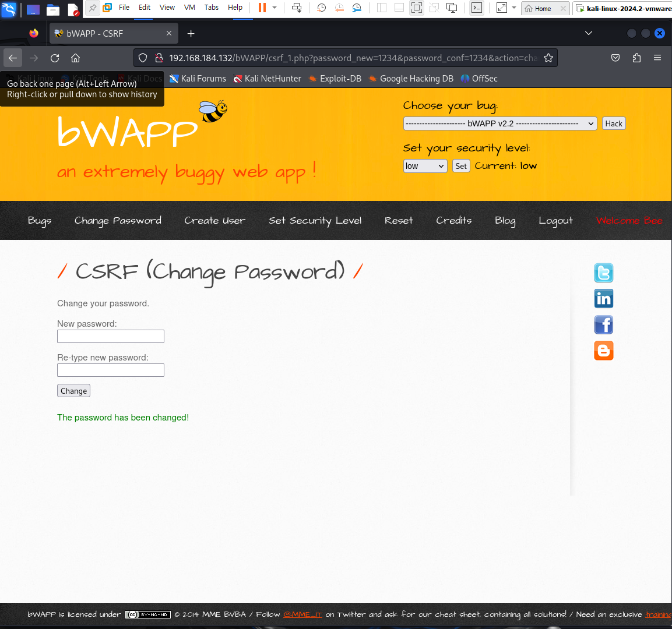Open the Choose your bug dropdown
672x629 pixels.
[499, 123]
